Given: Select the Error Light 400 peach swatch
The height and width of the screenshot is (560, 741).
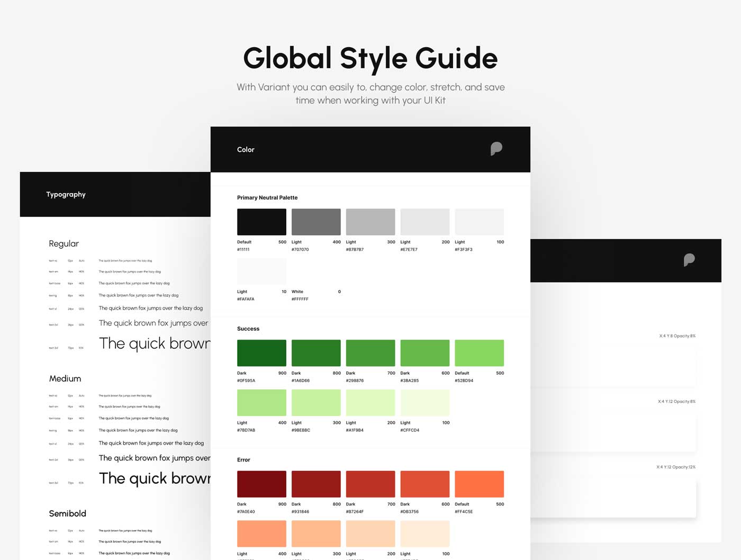Looking at the screenshot, I should pos(261,534).
